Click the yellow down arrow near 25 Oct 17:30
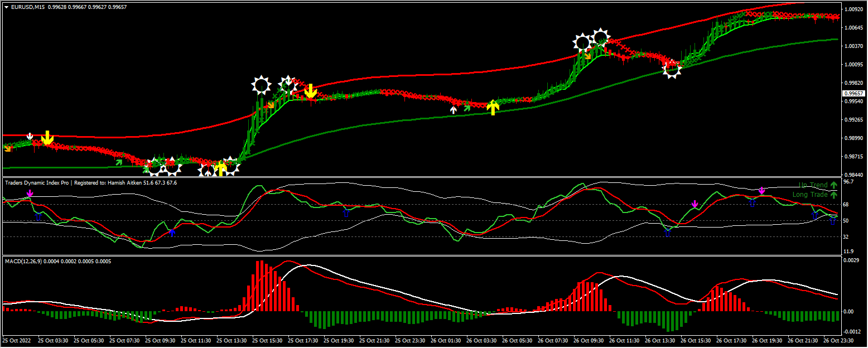868x348 pixels. click(x=310, y=90)
